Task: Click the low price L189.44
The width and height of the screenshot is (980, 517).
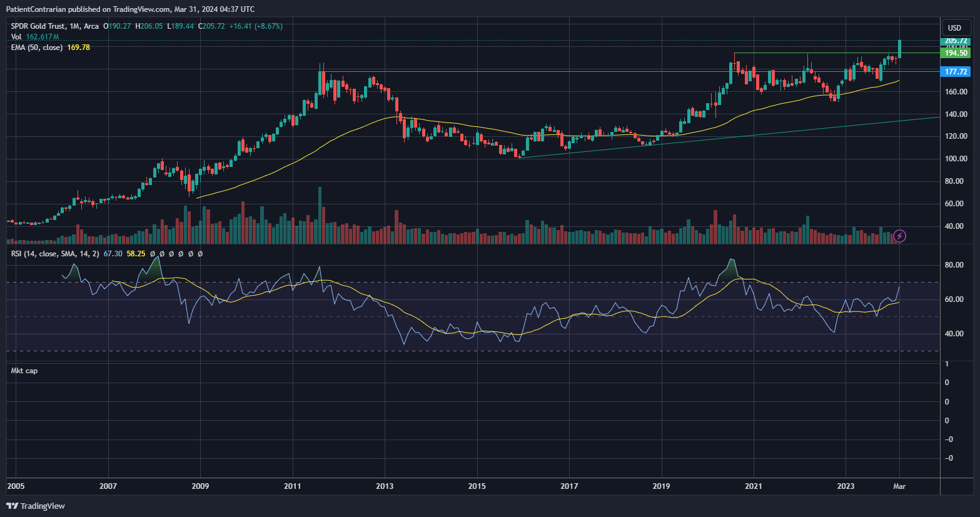Action: coord(180,26)
